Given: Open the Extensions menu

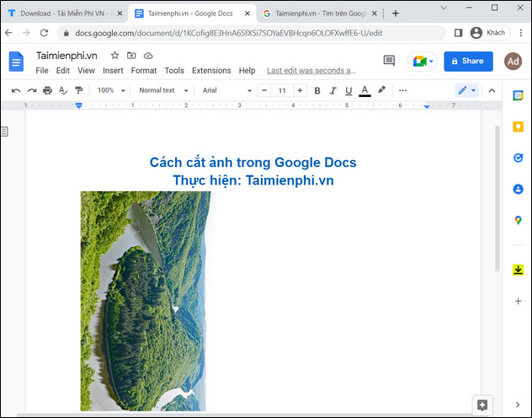Looking at the screenshot, I should pos(211,71).
